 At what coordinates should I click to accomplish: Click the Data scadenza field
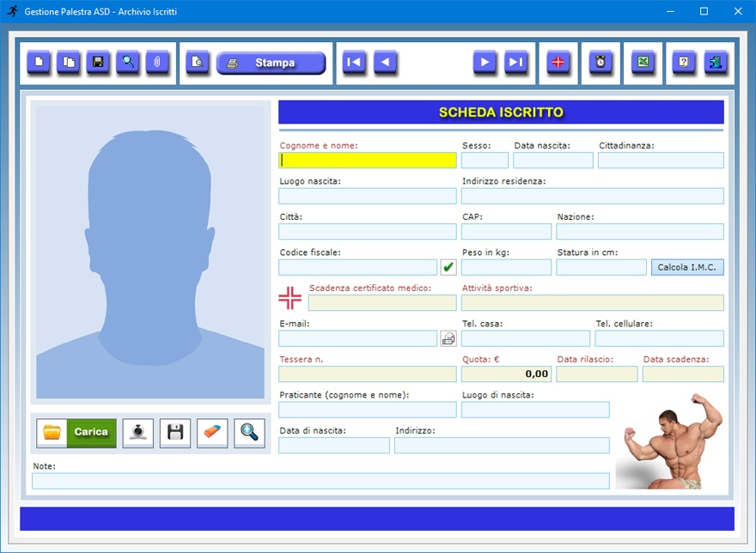point(683,374)
